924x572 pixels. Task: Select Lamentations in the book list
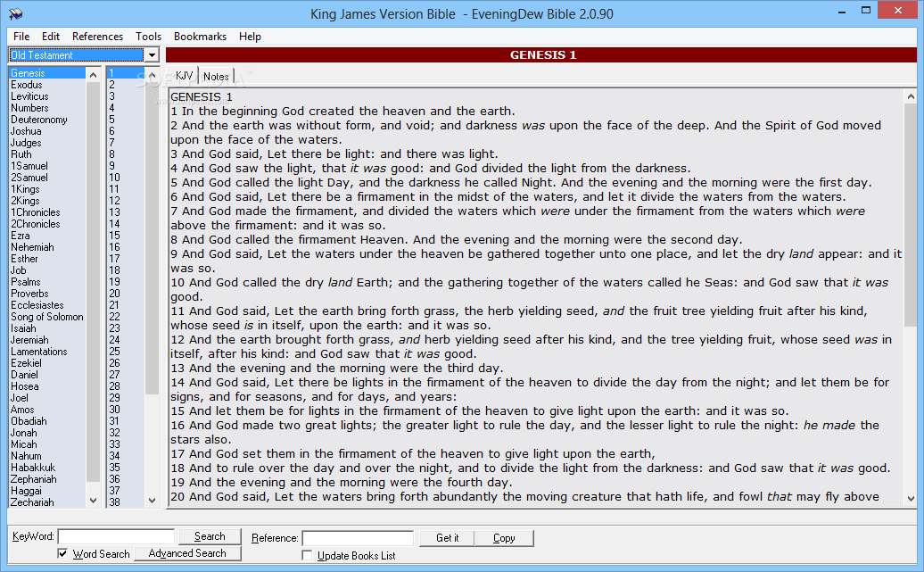pos(47,352)
